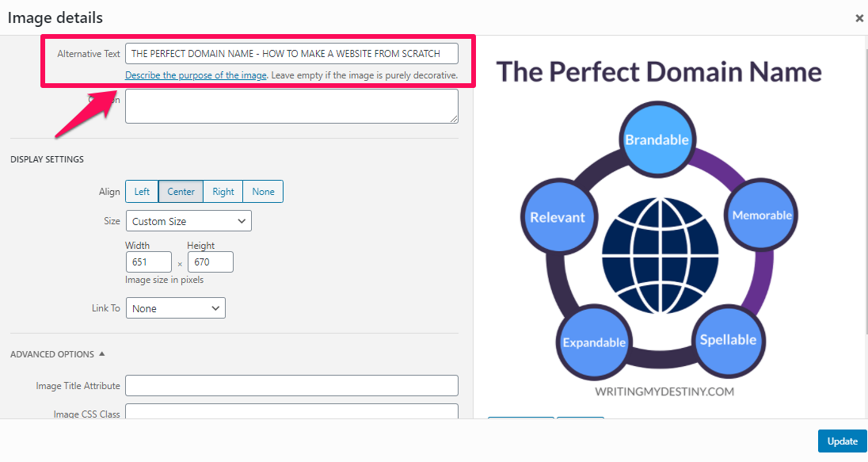Screen dimensions: 868x462
Task: Grab the Caption box resize handle
Action: click(x=454, y=119)
